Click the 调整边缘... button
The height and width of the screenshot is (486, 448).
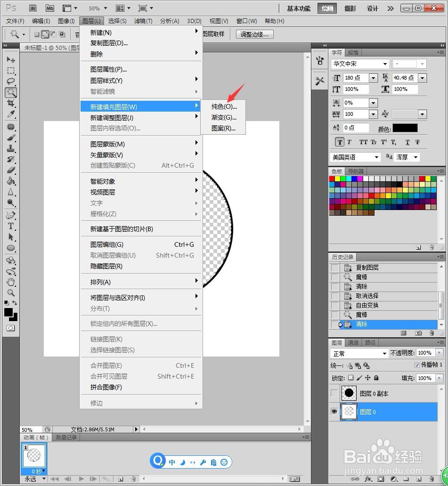coord(254,34)
